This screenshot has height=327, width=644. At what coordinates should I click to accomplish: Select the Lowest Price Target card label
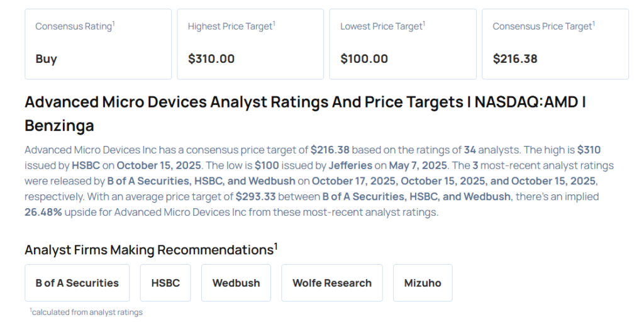[x=382, y=26]
